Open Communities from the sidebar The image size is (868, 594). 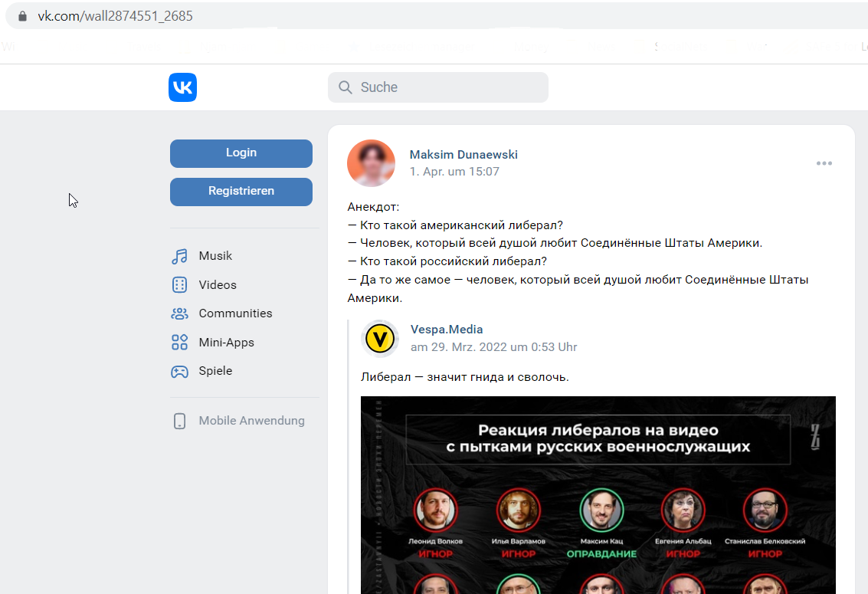tap(235, 313)
